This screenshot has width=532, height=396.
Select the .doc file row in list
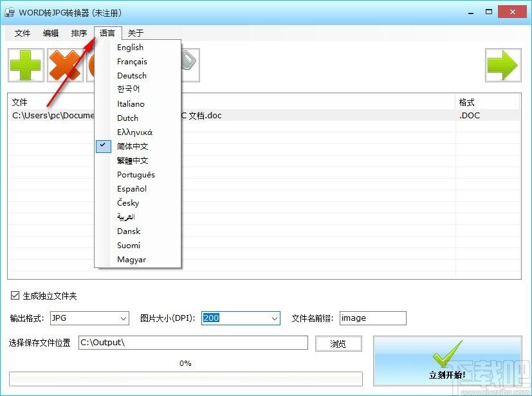coord(264,115)
